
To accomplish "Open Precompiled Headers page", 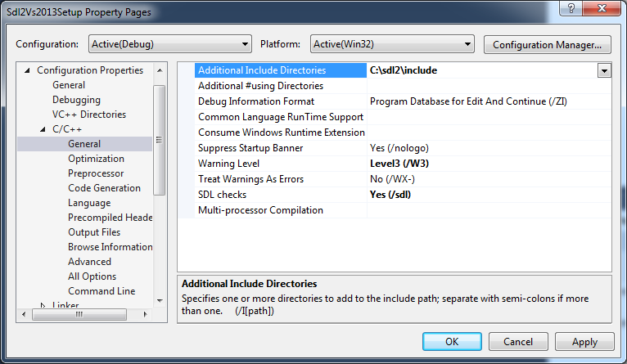I will click(x=110, y=218).
